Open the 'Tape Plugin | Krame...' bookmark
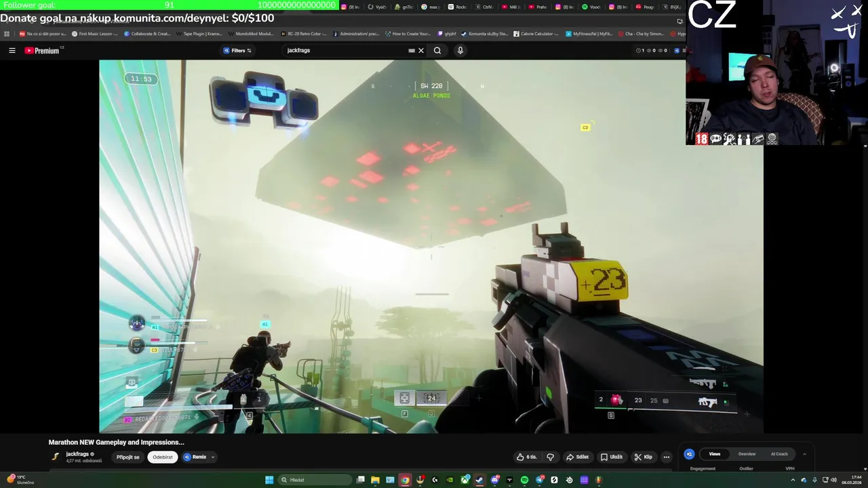 [199, 33]
